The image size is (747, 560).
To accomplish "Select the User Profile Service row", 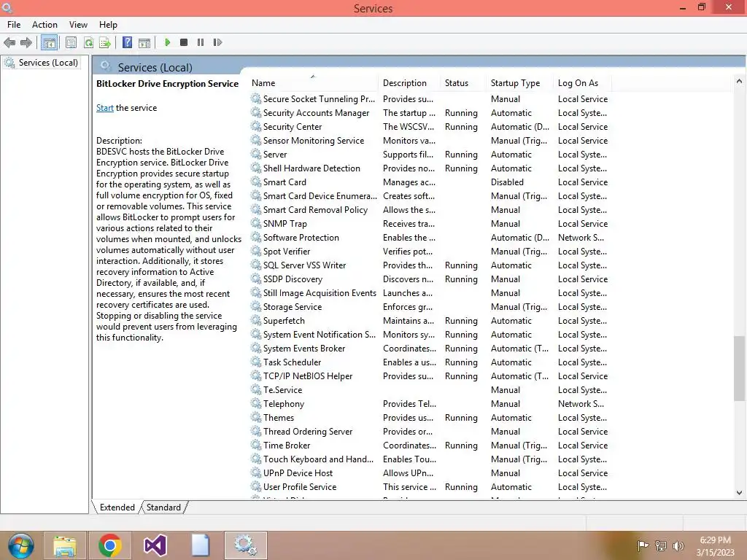I will [x=430, y=486].
